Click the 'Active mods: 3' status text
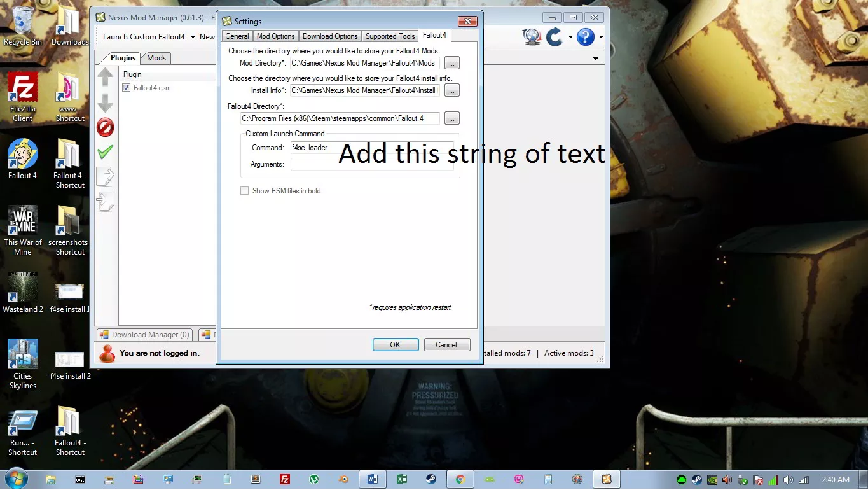This screenshot has width=868, height=490. coord(569,353)
